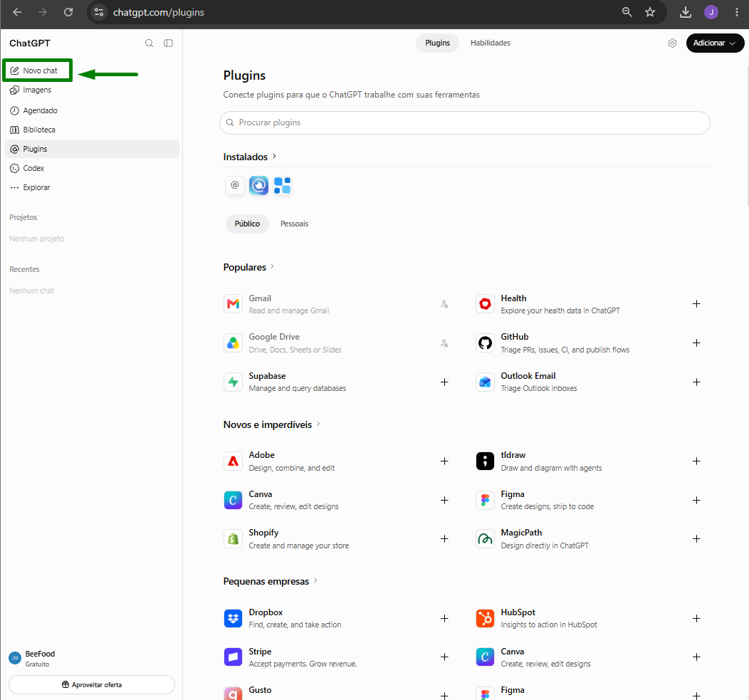Switch to the Habilidades tab

pos(490,43)
